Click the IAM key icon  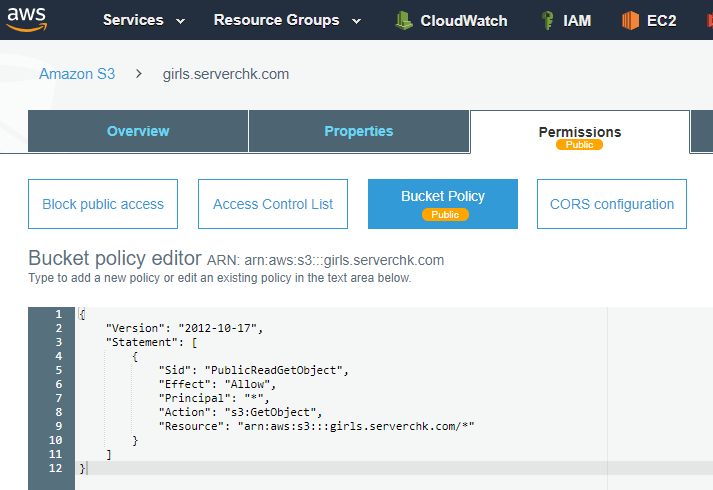(547, 20)
